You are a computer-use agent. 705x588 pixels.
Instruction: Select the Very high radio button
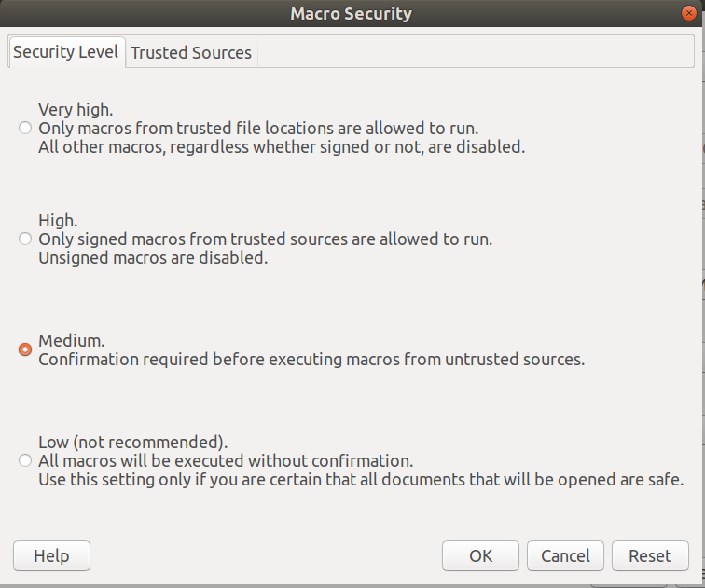25,128
